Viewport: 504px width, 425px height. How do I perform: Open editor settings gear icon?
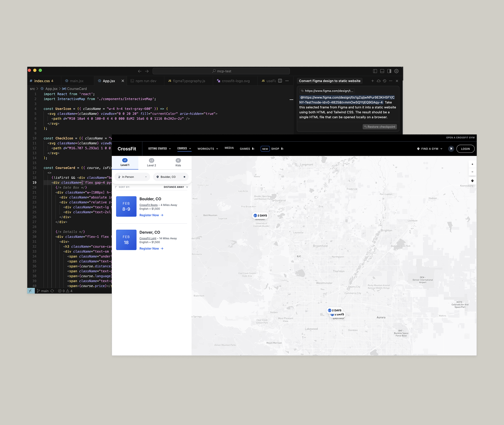(x=396, y=71)
